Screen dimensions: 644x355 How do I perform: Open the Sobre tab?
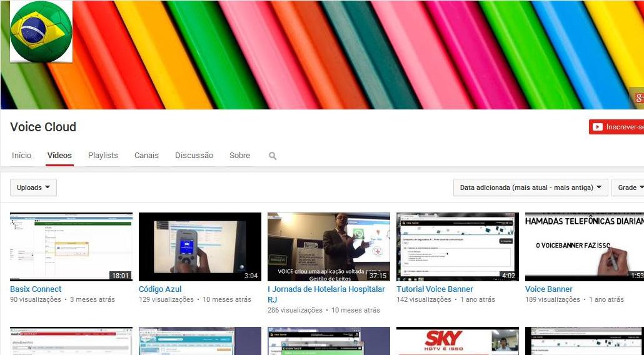coord(239,156)
